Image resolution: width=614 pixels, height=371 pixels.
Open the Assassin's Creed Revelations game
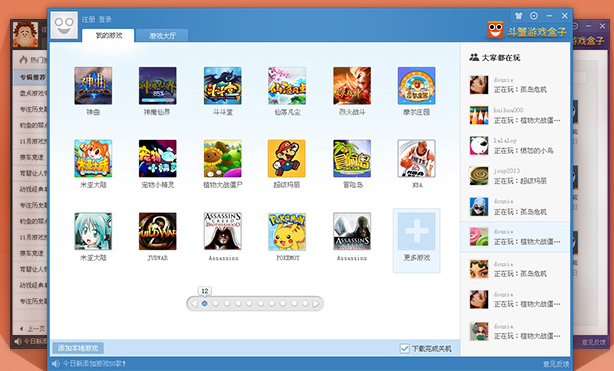click(352, 232)
